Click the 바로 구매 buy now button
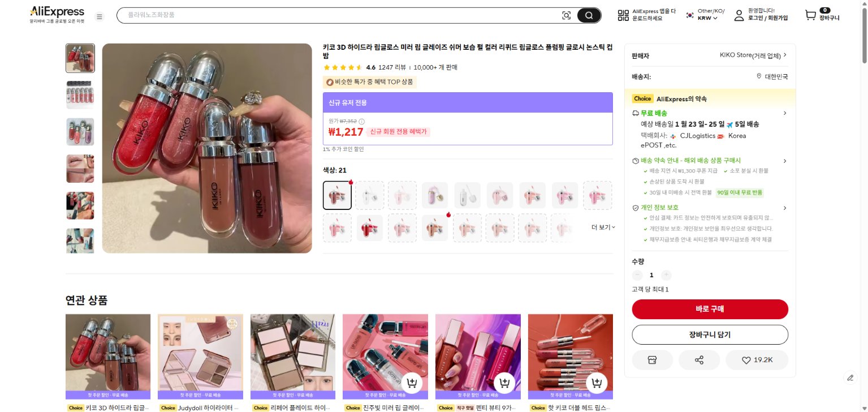Screen dimensions: 868x412 point(710,309)
